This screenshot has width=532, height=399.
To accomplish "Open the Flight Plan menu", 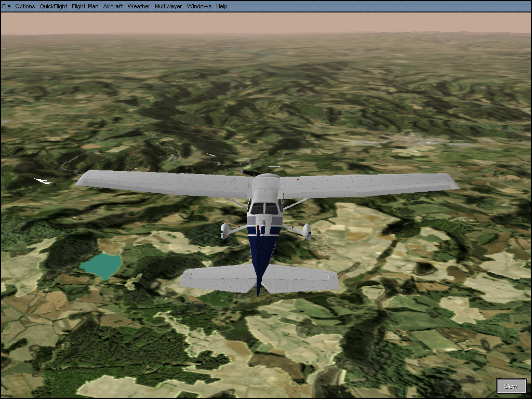I will tap(85, 6).
